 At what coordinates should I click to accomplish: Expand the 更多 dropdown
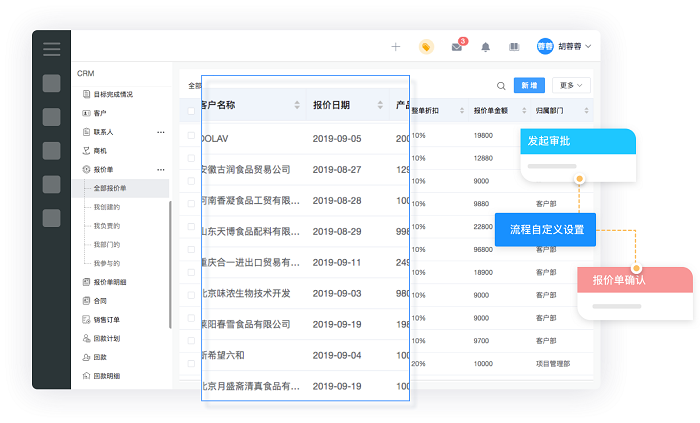point(573,86)
